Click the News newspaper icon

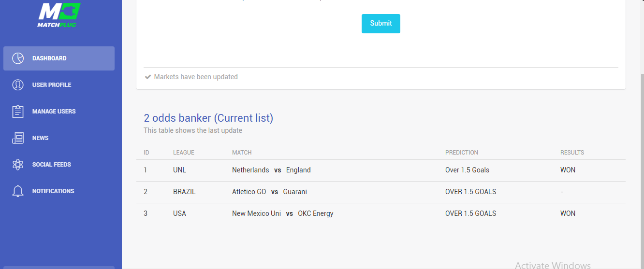tap(18, 138)
